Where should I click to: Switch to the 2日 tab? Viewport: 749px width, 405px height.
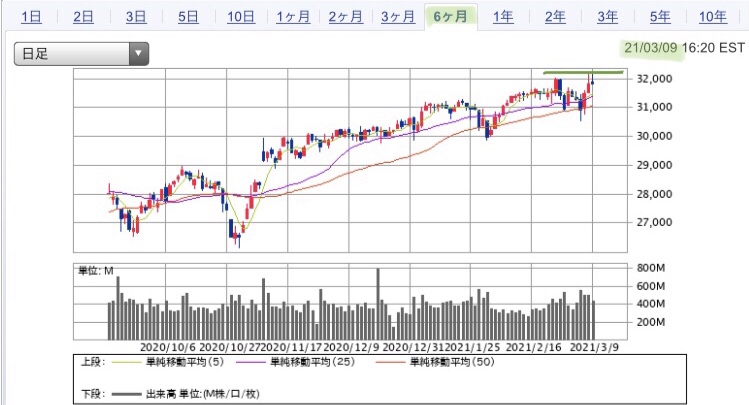(x=84, y=16)
